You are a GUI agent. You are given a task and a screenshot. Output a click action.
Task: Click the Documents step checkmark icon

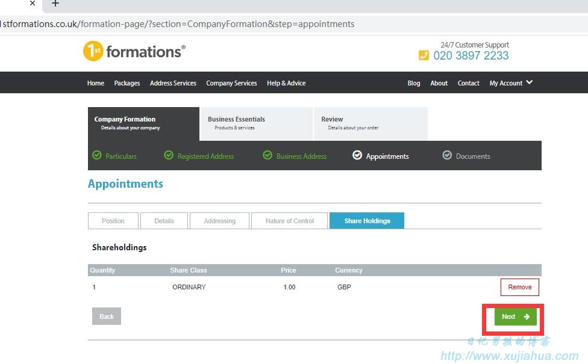pos(447,155)
